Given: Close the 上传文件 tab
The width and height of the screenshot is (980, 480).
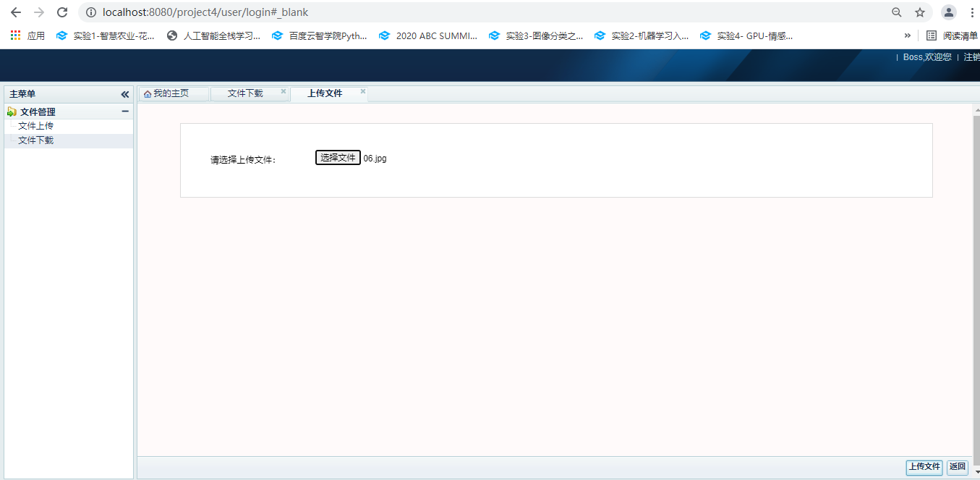Looking at the screenshot, I should click(x=363, y=92).
